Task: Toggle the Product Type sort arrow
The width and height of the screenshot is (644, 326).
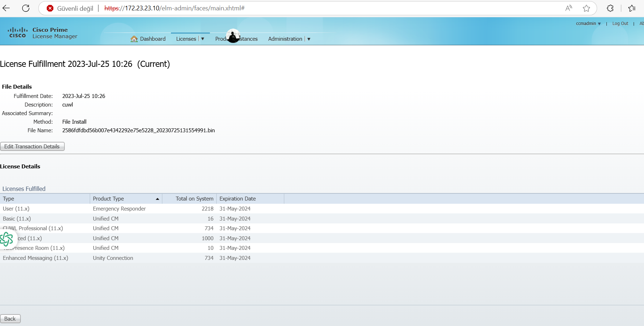Action: [x=157, y=199]
